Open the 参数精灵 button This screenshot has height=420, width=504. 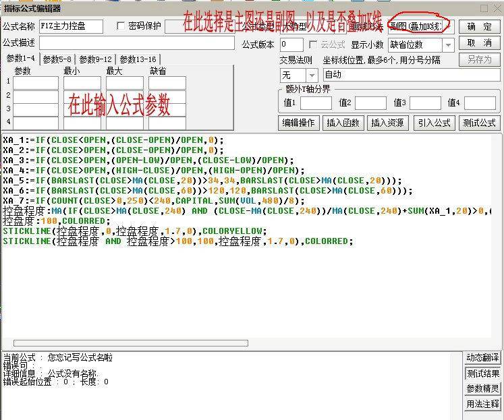point(483,389)
